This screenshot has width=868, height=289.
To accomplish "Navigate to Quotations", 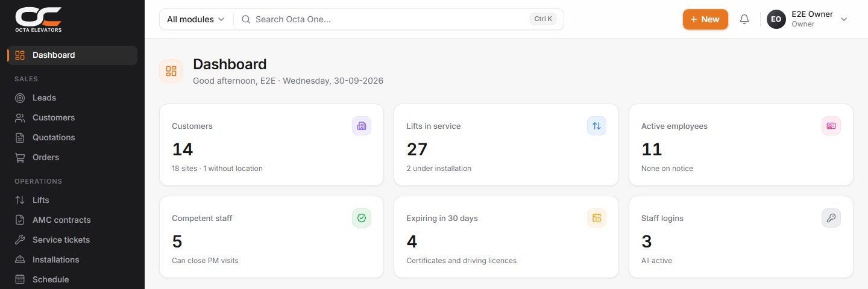I will coord(72,137).
